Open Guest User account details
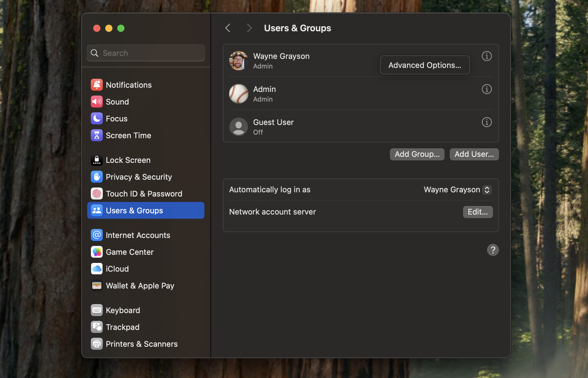This screenshot has width=588, height=378. (486, 122)
